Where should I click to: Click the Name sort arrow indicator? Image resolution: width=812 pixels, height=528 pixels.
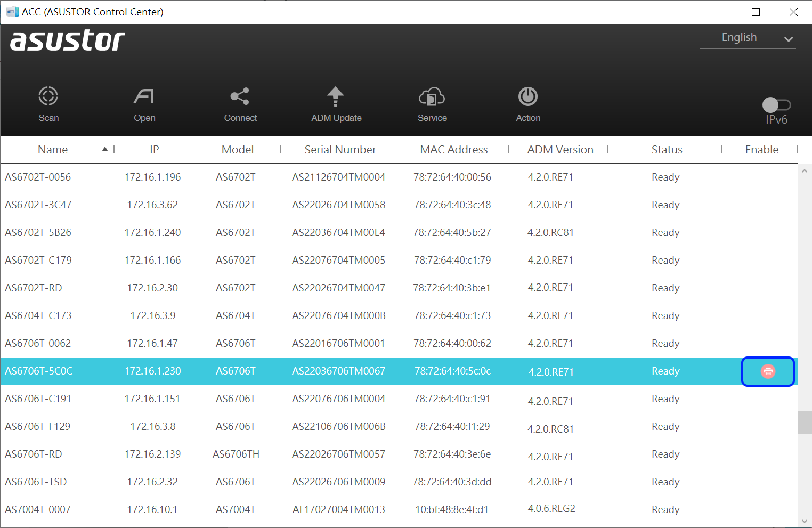(x=105, y=149)
